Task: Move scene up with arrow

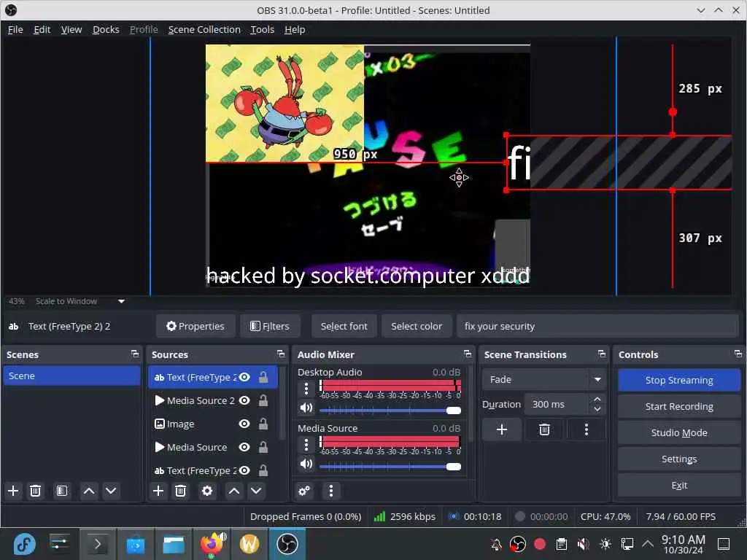Action: 89,491
